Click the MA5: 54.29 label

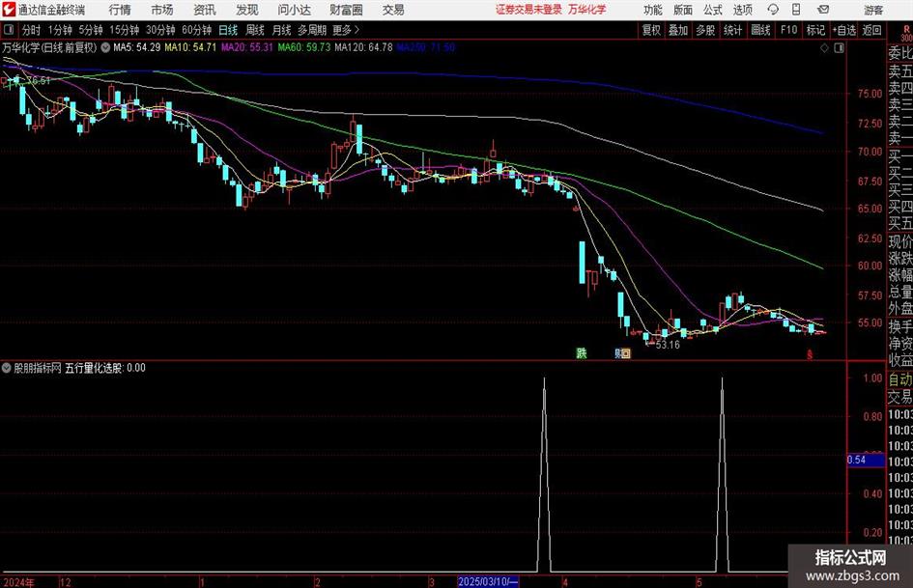tap(137, 47)
